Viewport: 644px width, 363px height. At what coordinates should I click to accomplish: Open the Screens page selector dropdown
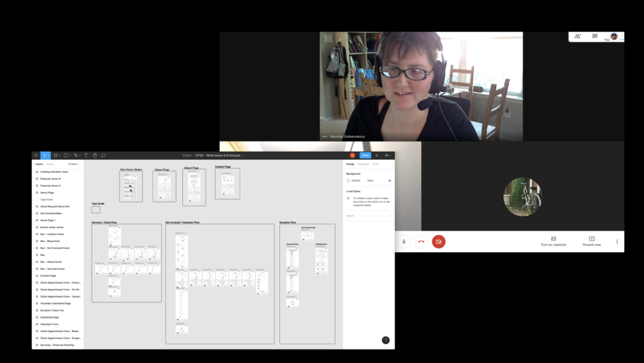tap(74, 164)
